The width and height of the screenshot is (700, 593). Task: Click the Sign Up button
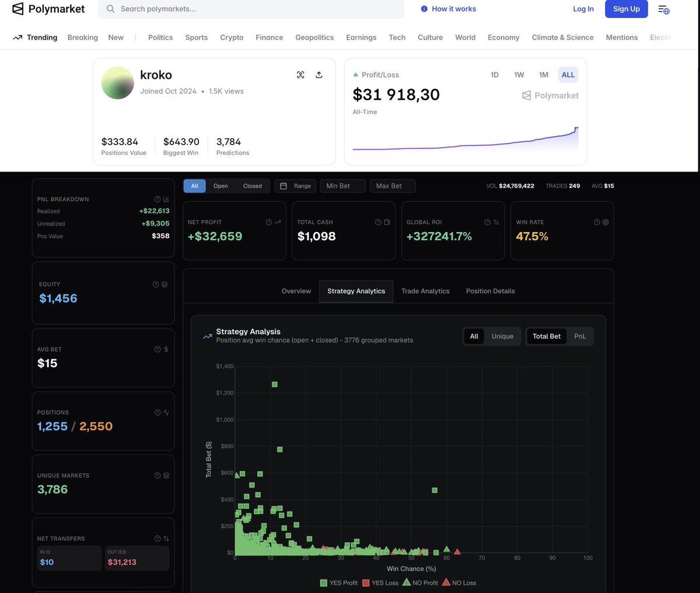click(626, 9)
